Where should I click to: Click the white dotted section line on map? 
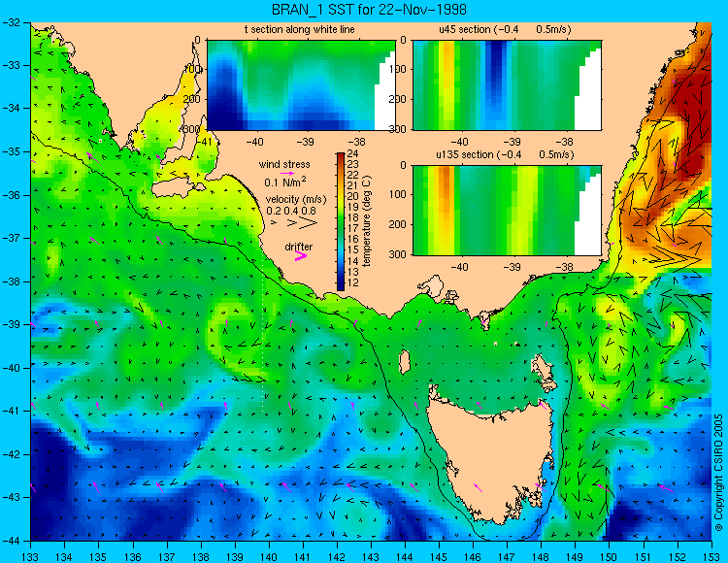point(263,334)
